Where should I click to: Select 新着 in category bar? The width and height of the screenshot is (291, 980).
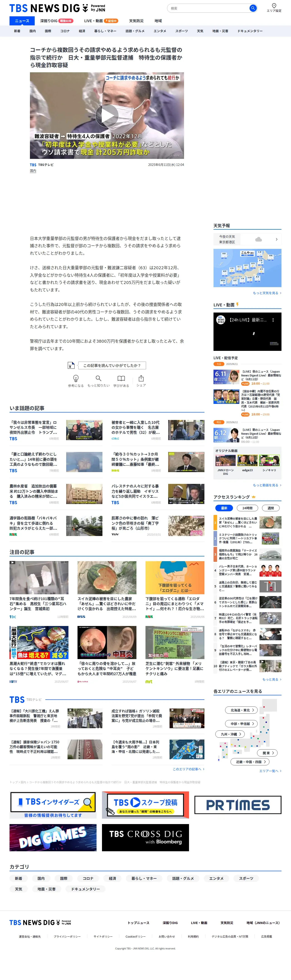tap(17, 31)
